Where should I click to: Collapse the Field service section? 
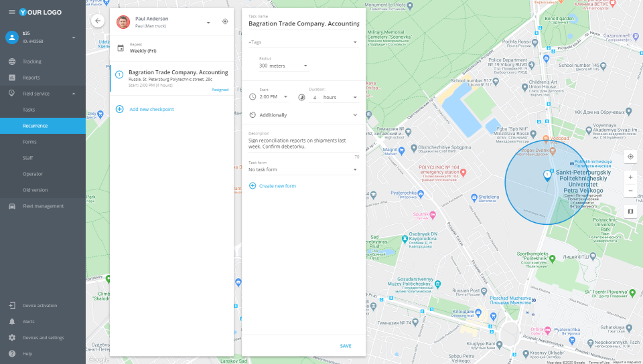tap(74, 94)
